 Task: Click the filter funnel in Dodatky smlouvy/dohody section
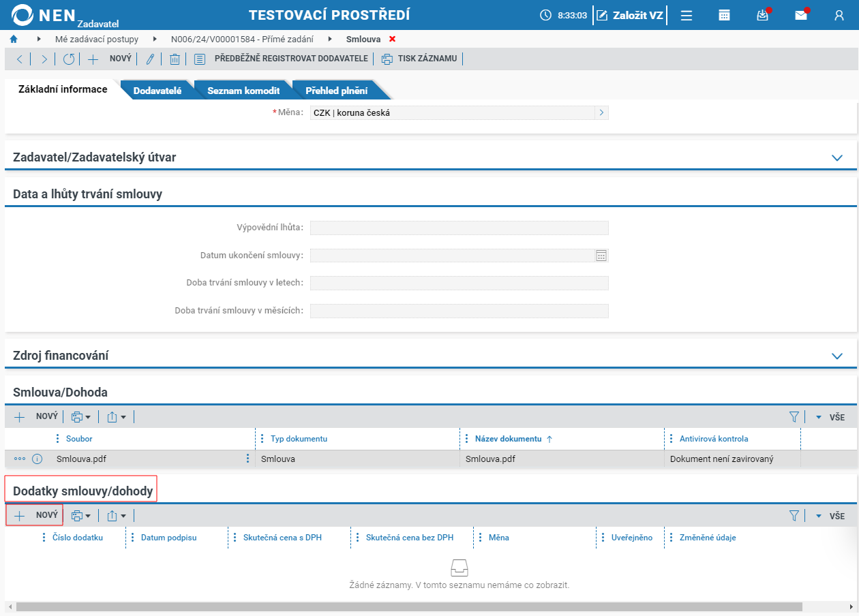coord(794,516)
